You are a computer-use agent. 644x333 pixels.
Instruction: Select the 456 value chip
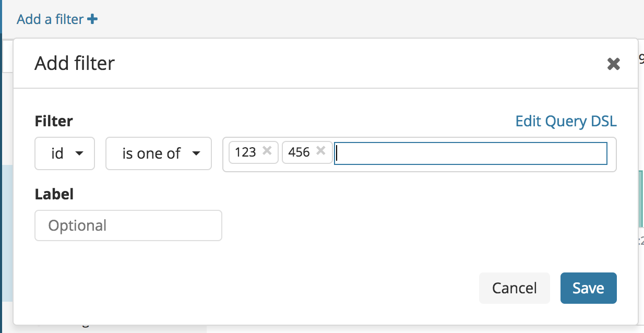coord(299,152)
